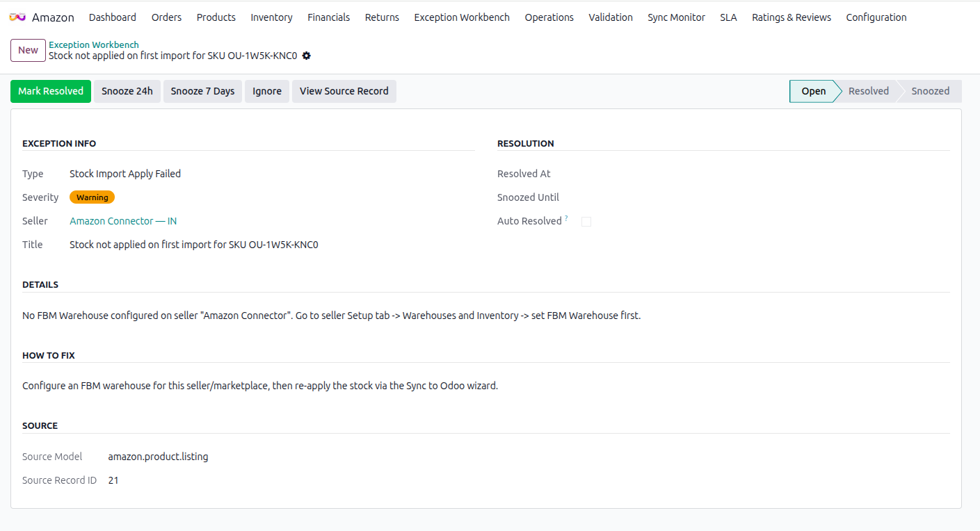Open the Products menu
The width and height of the screenshot is (980, 531).
pyautogui.click(x=216, y=17)
